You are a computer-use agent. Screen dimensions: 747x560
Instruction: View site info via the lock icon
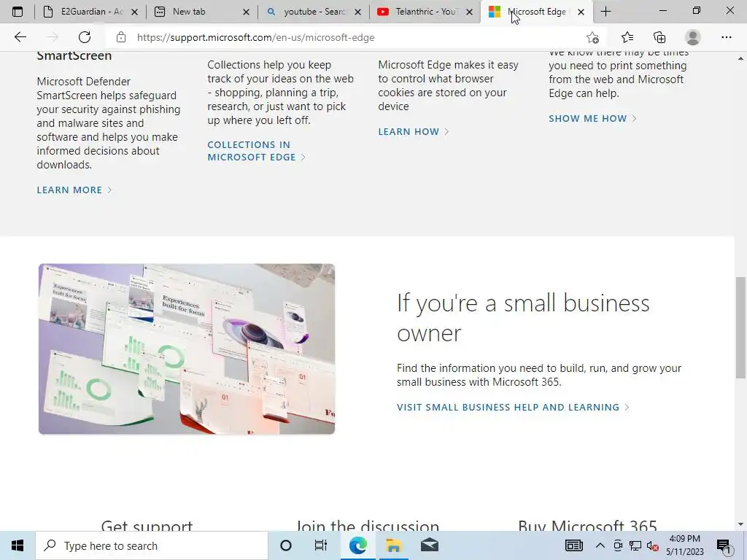tap(121, 37)
